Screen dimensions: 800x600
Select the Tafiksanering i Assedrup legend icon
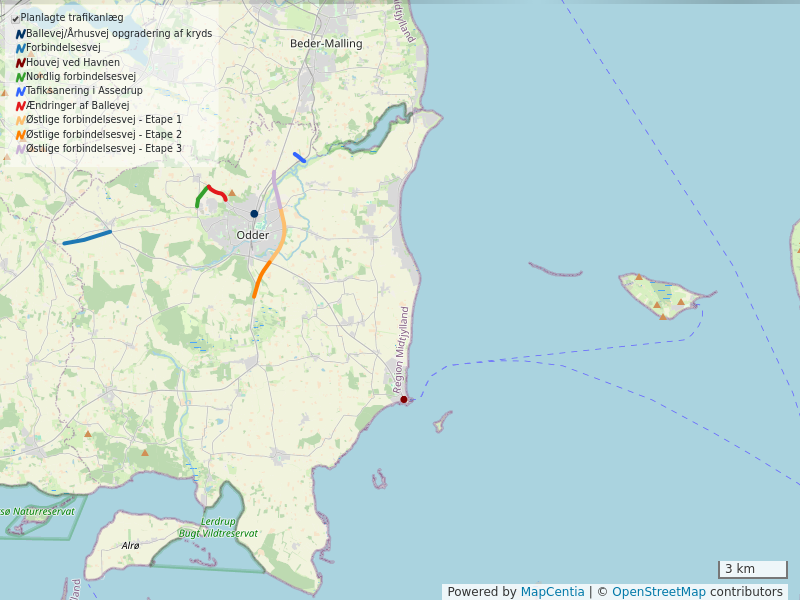pyautogui.click(x=20, y=91)
